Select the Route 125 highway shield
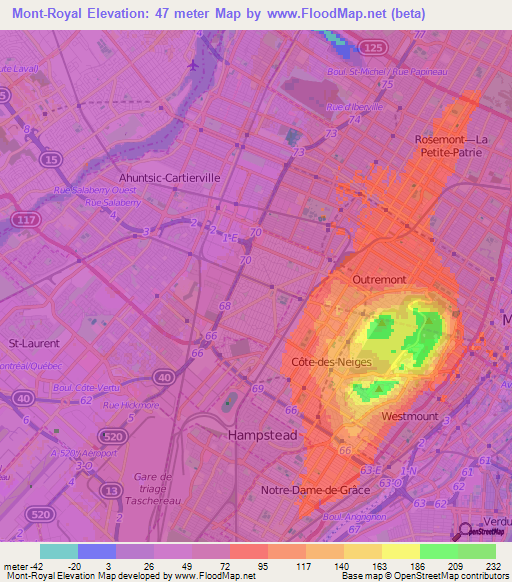The image size is (512, 582). click(x=373, y=48)
